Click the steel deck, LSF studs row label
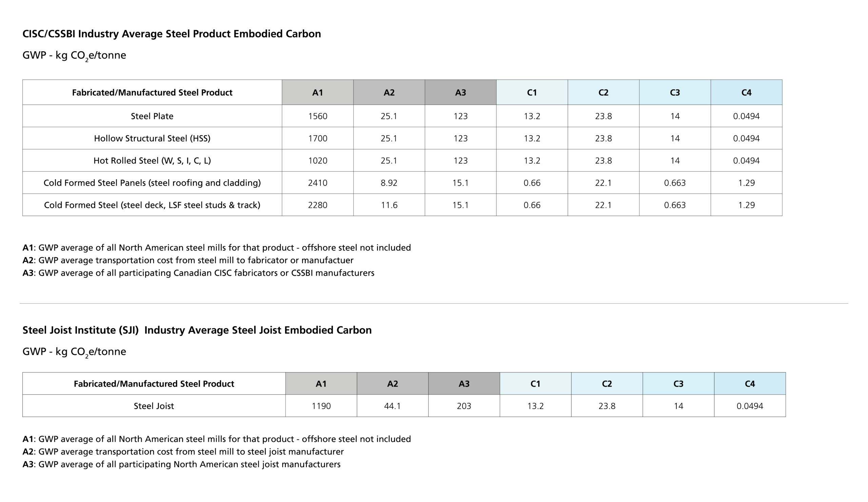868x502 pixels. click(x=152, y=205)
